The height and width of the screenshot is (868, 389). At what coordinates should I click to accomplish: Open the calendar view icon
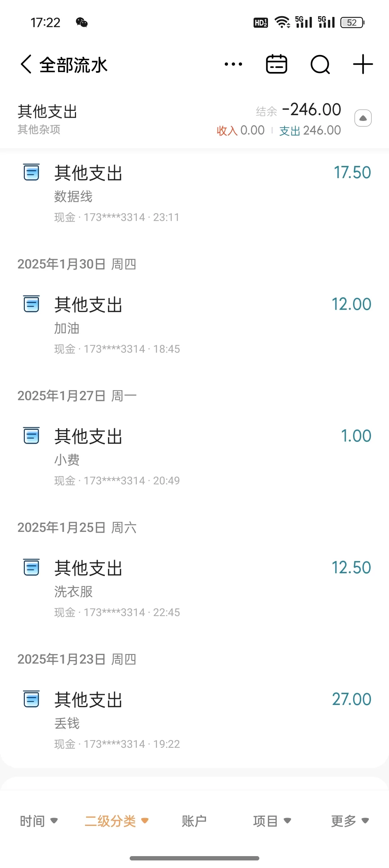(276, 65)
